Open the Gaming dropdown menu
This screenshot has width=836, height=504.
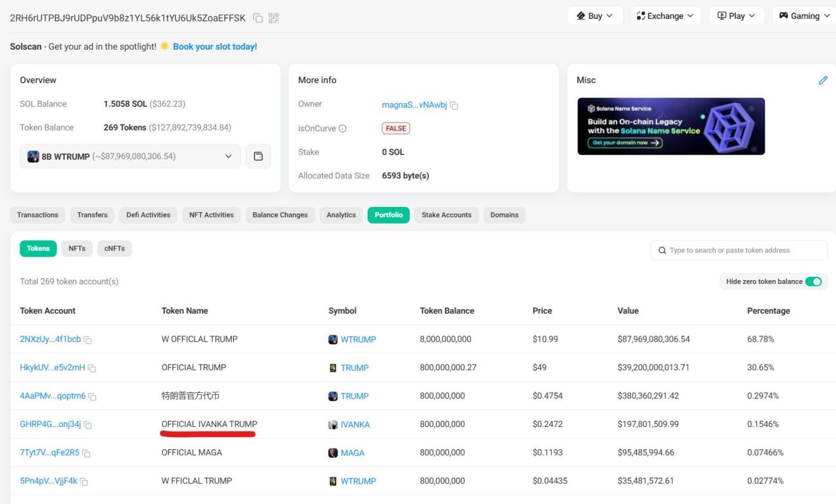pos(804,16)
